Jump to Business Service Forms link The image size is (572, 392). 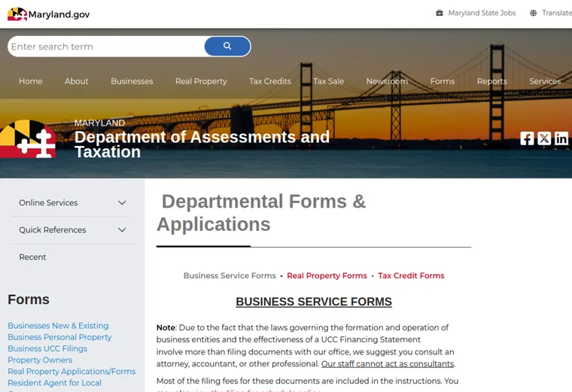click(x=230, y=275)
